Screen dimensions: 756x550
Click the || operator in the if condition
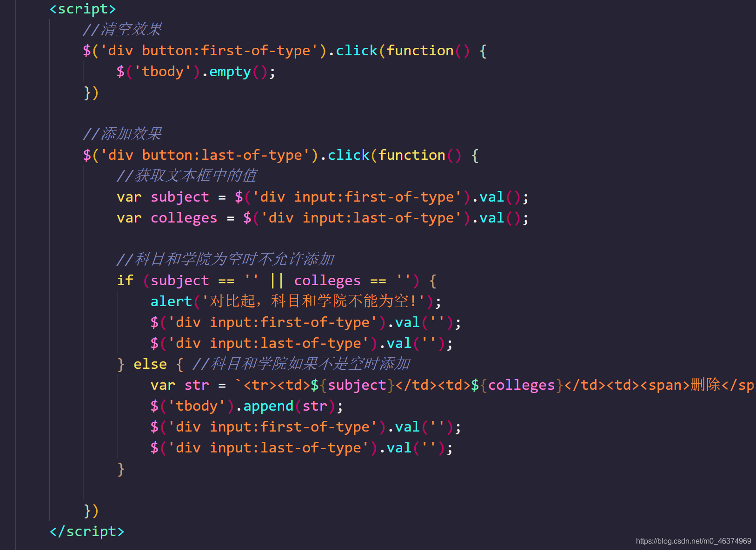277,281
